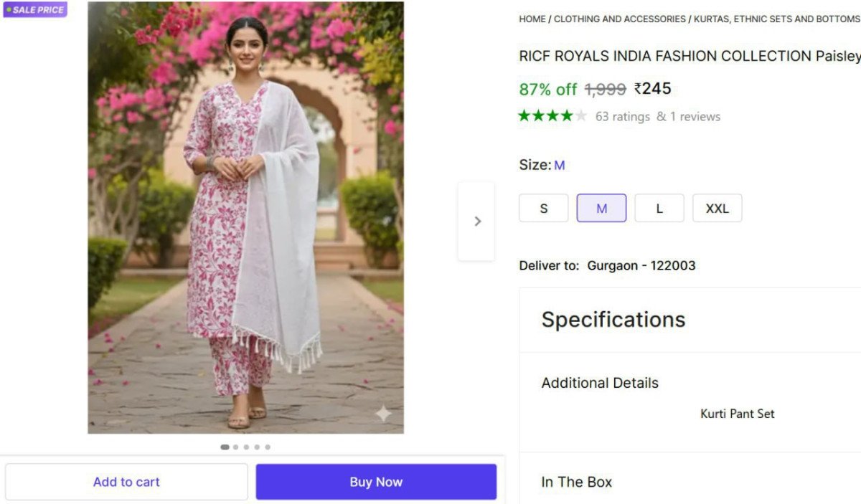The width and height of the screenshot is (861, 504).
Task: Click the SALE PRICE badge
Action: [x=35, y=10]
